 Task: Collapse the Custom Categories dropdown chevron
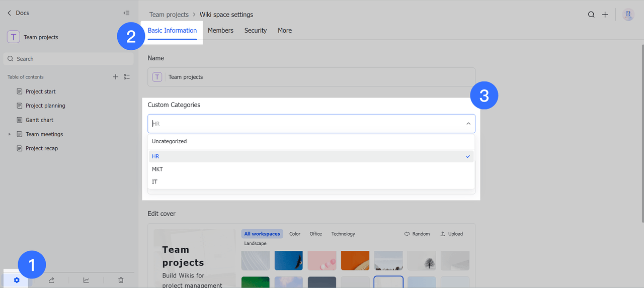(x=468, y=124)
